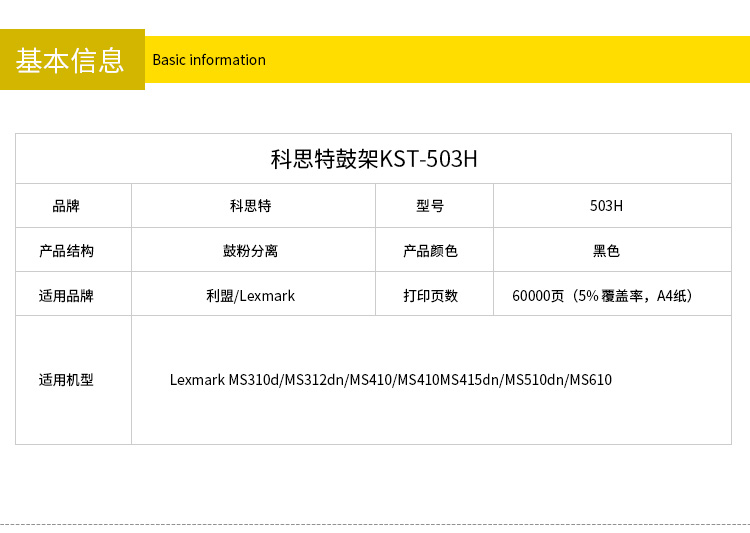Select the model number value 503H
750x533 pixels.
606,206
